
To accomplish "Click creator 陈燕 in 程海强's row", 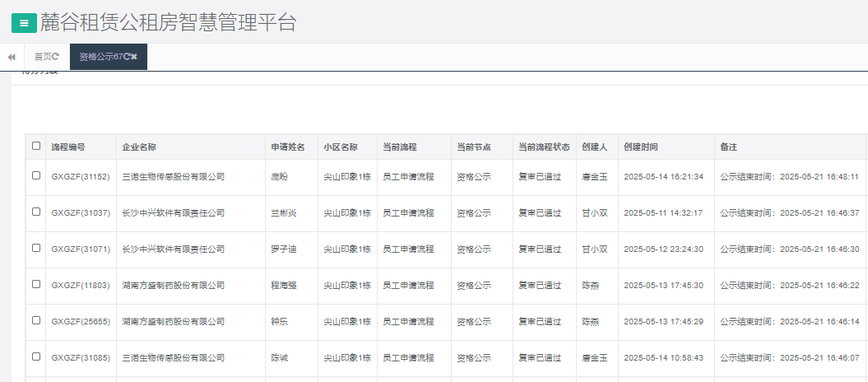I will pyautogui.click(x=590, y=286).
